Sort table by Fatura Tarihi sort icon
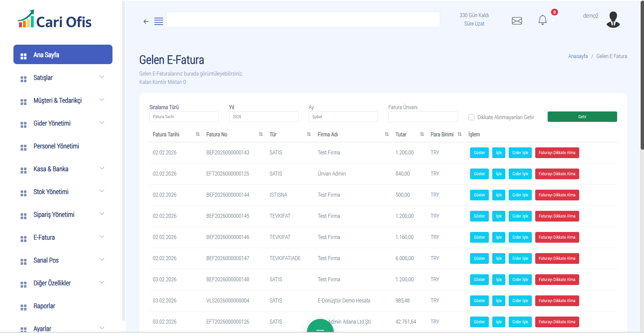Viewport: 644px width, 333px height. pyautogui.click(x=198, y=134)
